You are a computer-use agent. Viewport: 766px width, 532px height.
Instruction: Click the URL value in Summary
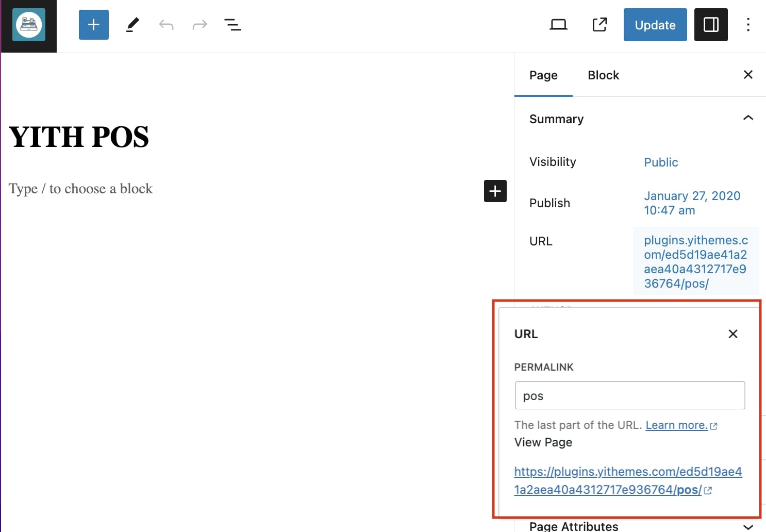coord(696,261)
